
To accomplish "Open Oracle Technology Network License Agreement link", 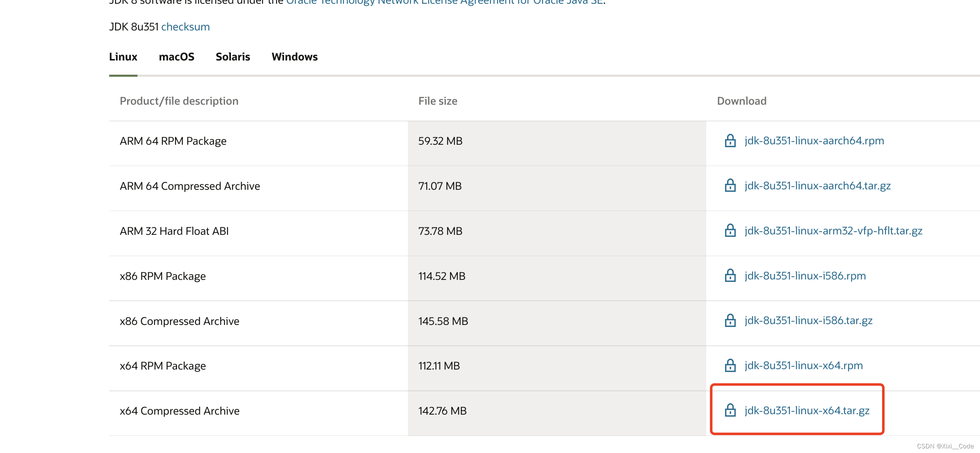I will coord(445,2).
